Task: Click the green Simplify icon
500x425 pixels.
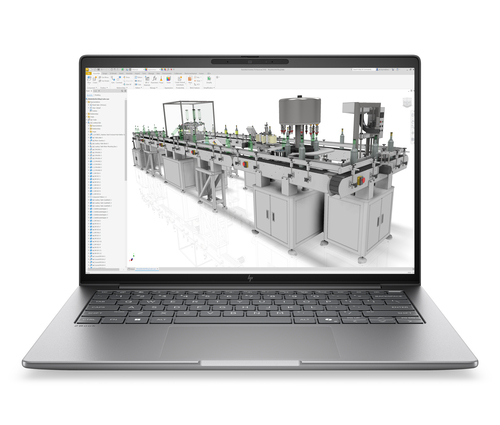Action: point(209,79)
